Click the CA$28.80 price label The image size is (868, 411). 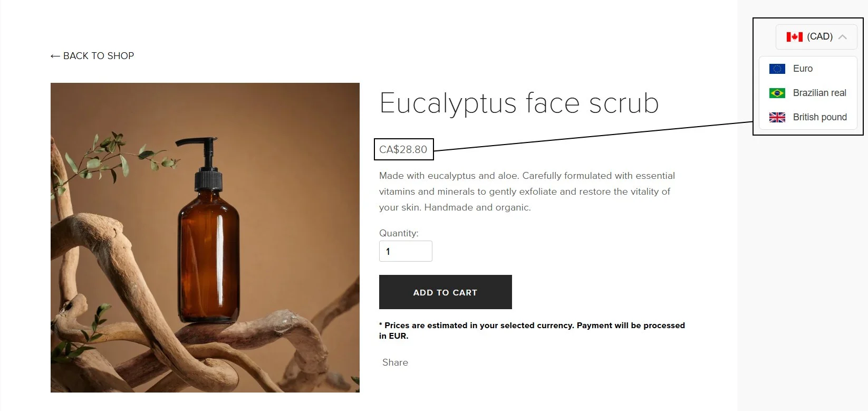click(403, 149)
